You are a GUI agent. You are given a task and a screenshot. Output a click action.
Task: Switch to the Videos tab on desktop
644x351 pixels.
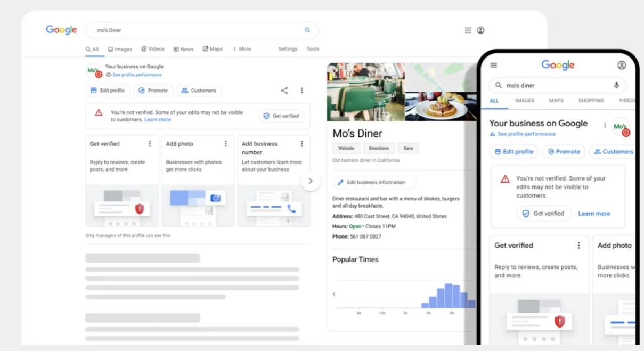[153, 49]
